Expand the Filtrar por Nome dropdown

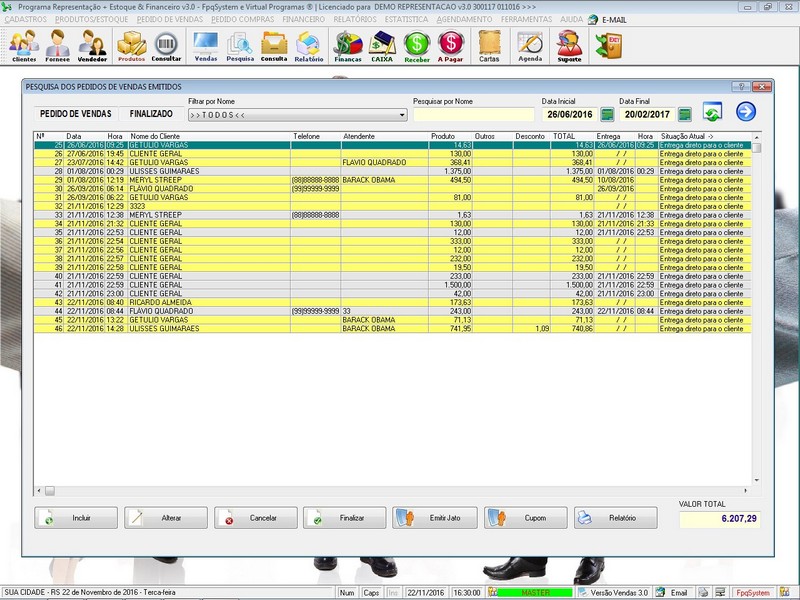click(x=402, y=115)
